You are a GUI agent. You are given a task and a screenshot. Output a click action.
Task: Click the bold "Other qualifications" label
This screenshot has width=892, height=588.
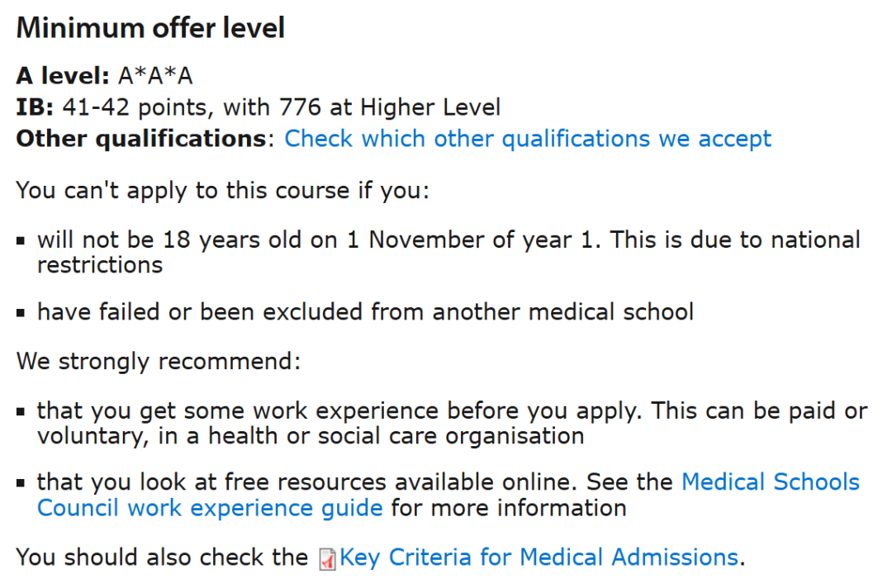140,138
